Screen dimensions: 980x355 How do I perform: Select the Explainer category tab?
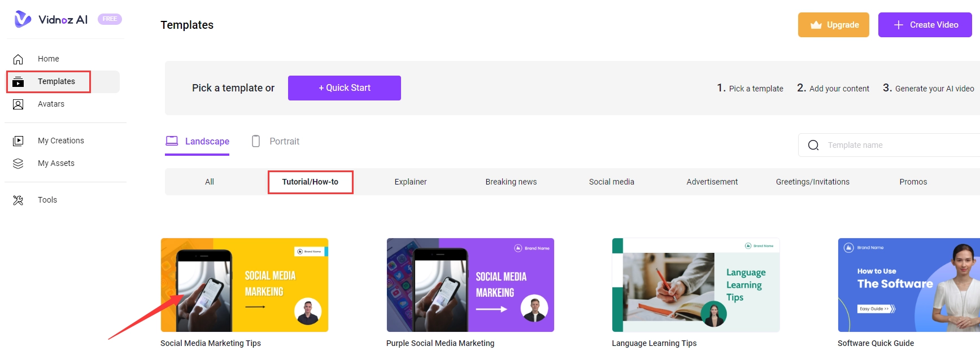tap(410, 182)
